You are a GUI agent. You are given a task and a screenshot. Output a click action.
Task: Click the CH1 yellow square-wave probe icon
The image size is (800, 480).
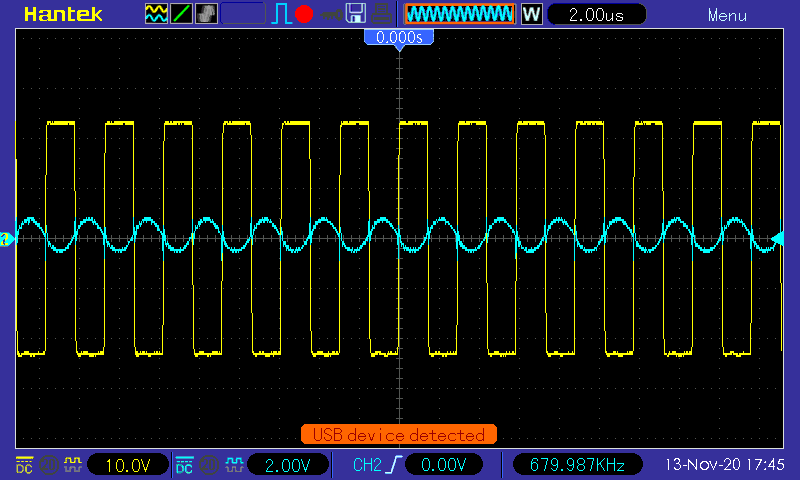point(72,465)
